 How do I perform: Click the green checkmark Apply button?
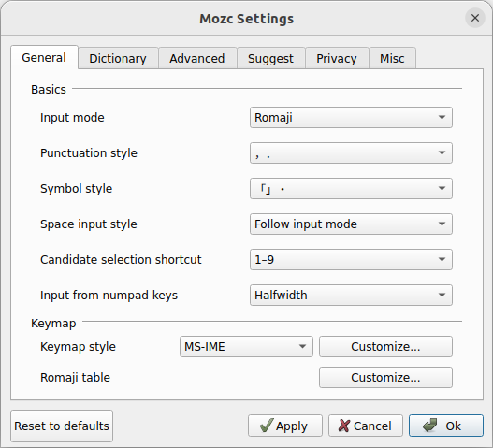[x=285, y=426]
